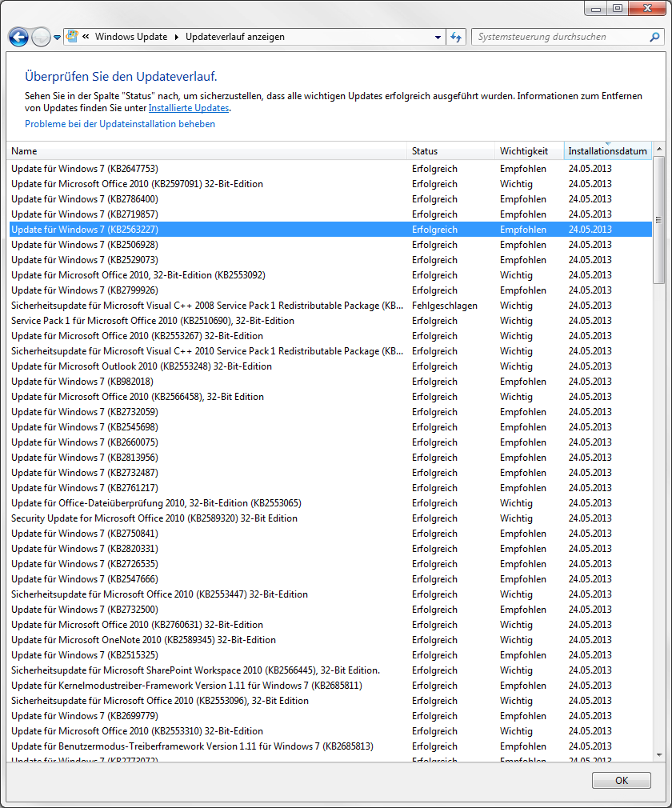Viewport: 672px width, 808px height.
Task: Select Update für Windows 7 (KB2813956)
Action: (x=331, y=458)
